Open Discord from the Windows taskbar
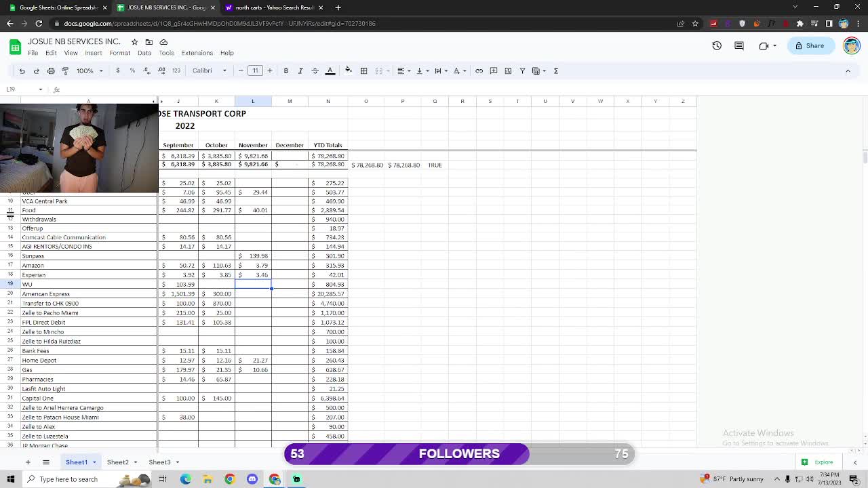The height and width of the screenshot is (488, 868). pos(252,479)
